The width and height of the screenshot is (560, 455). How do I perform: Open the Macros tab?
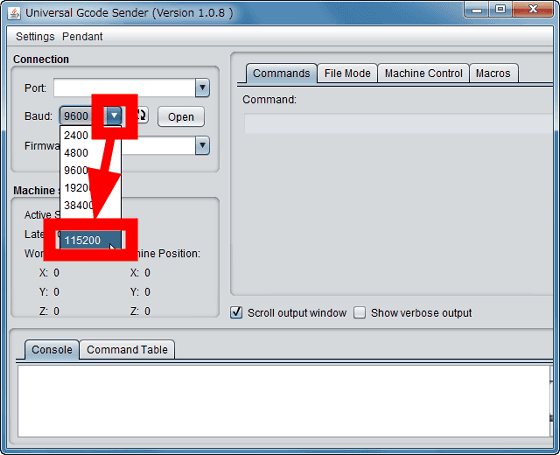point(493,73)
